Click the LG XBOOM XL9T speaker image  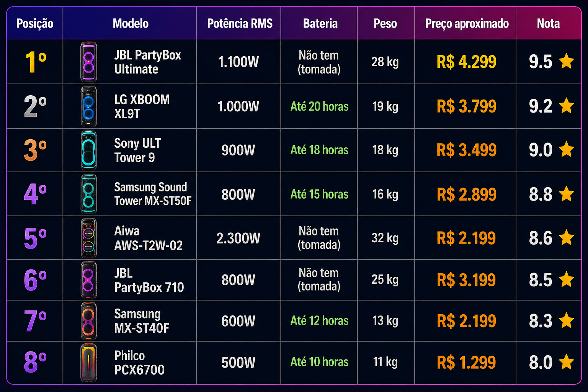89,106
